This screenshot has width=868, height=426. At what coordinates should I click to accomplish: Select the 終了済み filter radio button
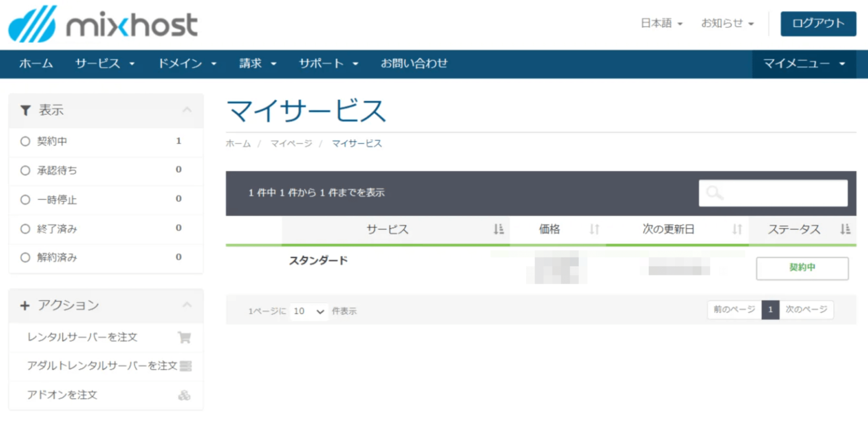pos(25,229)
